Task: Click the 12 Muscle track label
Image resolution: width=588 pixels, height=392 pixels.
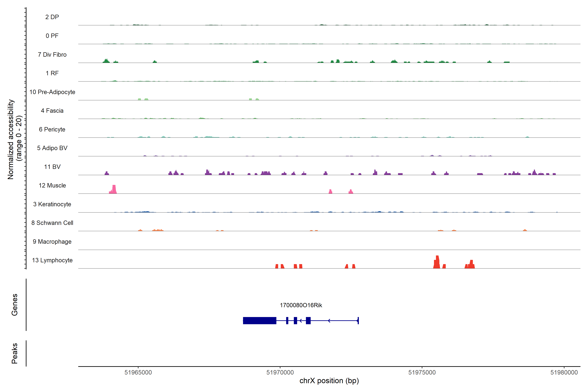Action: (x=52, y=186)
